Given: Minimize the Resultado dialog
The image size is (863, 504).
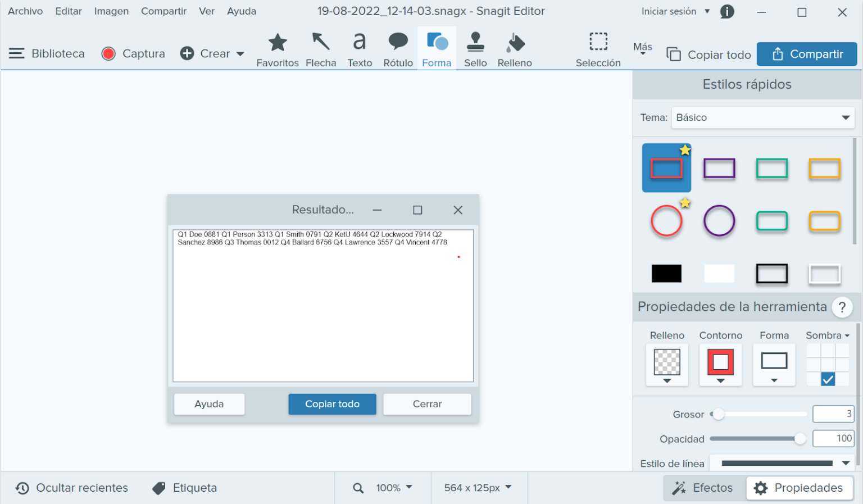Looking at the screenshot, I should pyautogui.click(x=377, y=210).
